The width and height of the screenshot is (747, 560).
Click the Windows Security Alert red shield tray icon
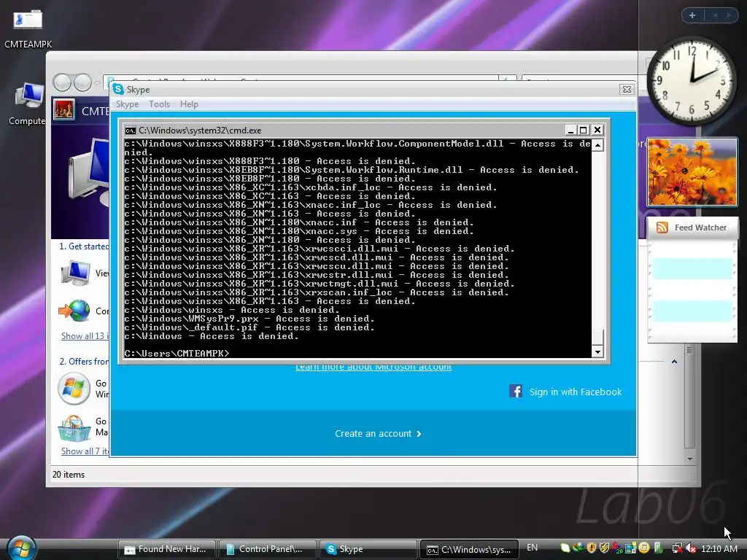(x=591, y=548)
